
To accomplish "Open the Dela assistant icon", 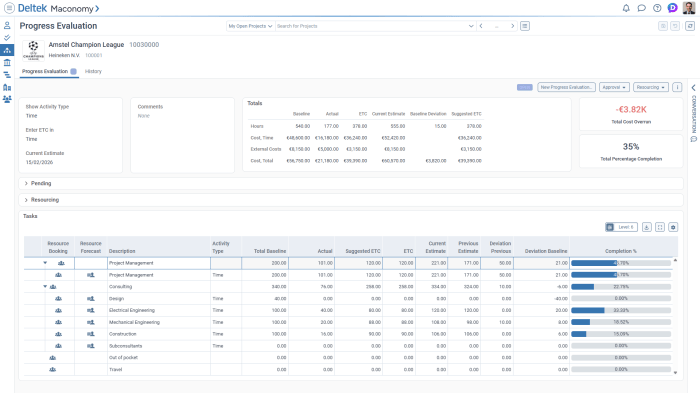I will click(x=672, y=8).
